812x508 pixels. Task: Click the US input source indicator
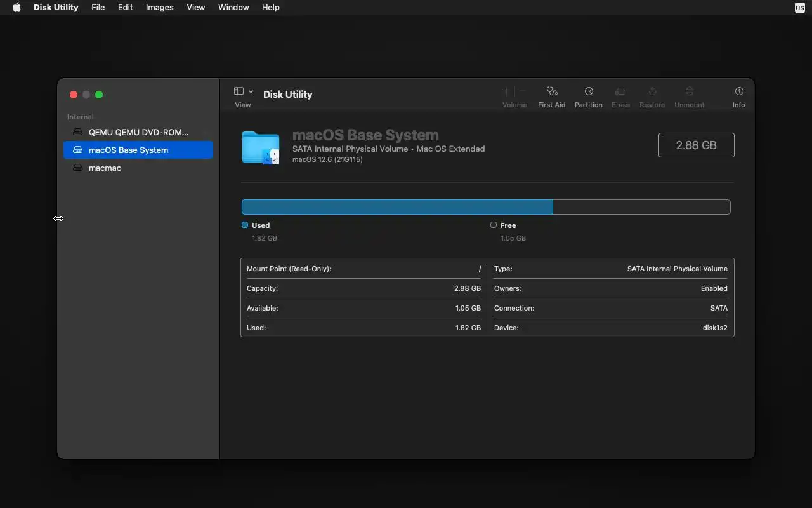[800, 8]
